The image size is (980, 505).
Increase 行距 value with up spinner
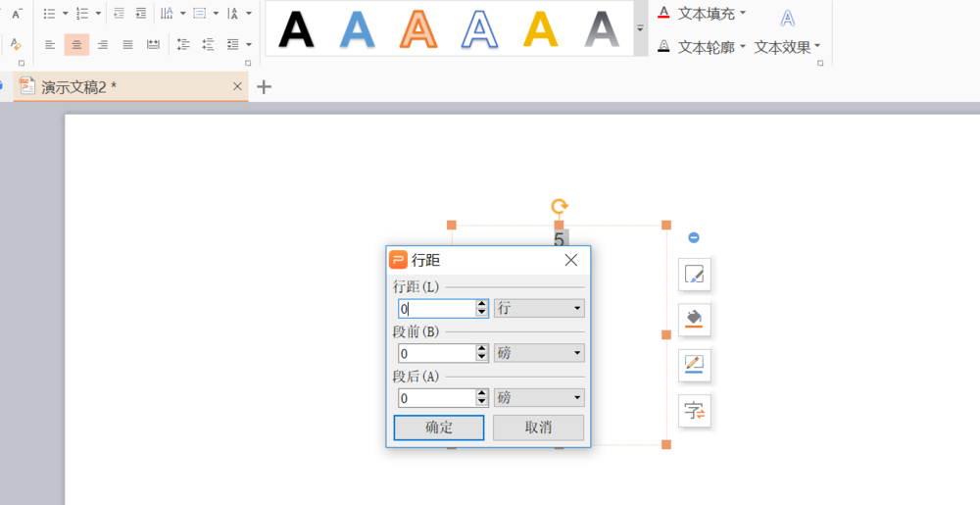(x=482, y=304)
